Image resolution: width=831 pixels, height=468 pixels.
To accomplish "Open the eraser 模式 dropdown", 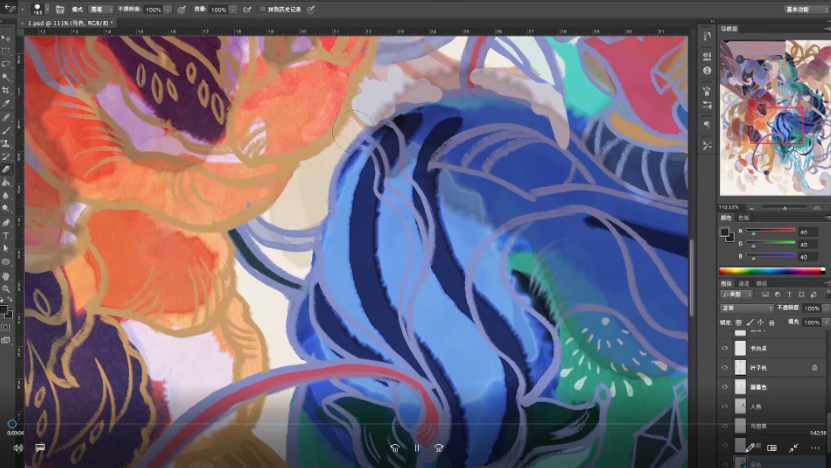I will pos(101,10).
